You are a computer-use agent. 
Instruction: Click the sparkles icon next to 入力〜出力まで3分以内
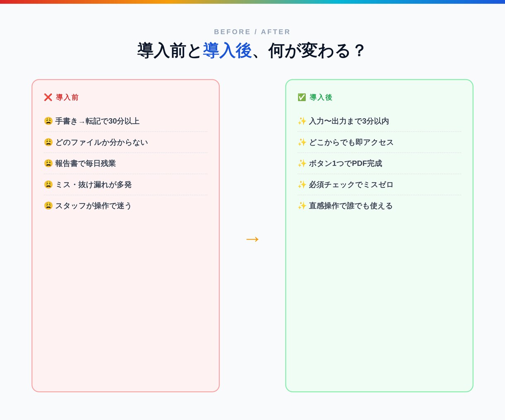302,121
